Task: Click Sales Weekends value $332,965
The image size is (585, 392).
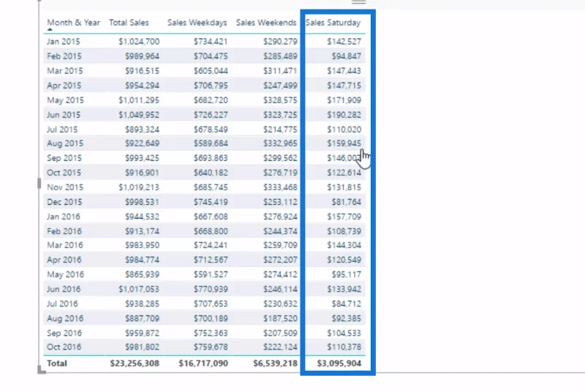Action: click(x=280, y=143)
